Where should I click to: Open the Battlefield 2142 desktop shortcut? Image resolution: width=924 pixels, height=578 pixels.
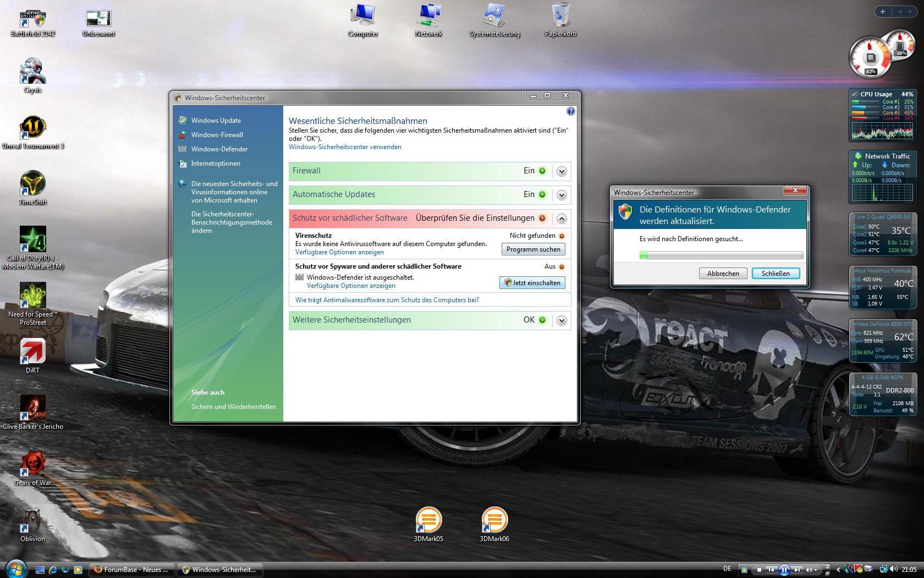33,23
